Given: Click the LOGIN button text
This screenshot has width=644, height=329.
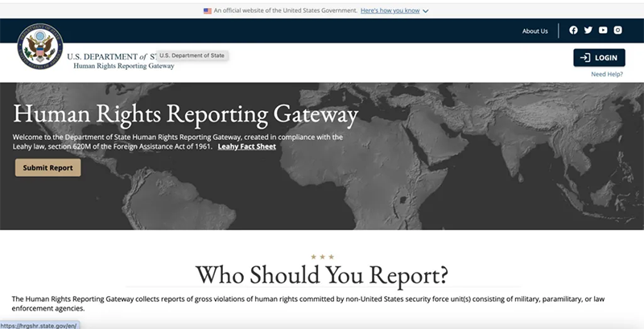Looking at the screenshot, I should [x=605, y=58].
